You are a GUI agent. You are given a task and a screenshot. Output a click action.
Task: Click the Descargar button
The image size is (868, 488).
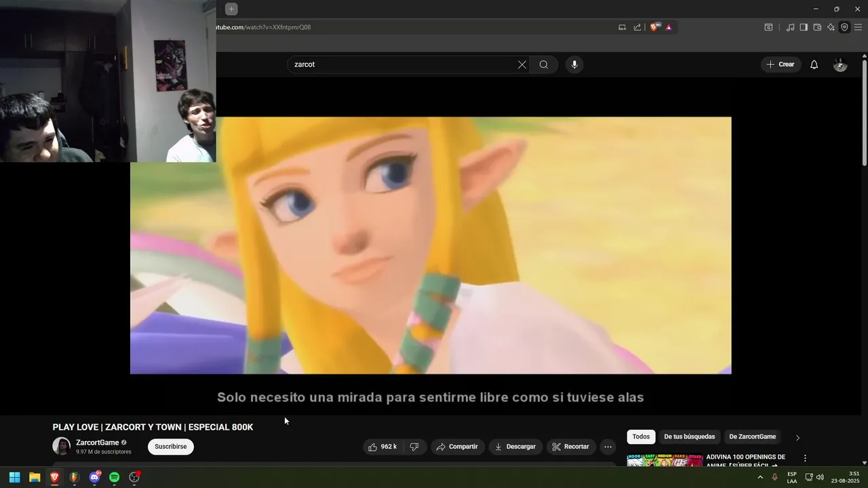515,447
